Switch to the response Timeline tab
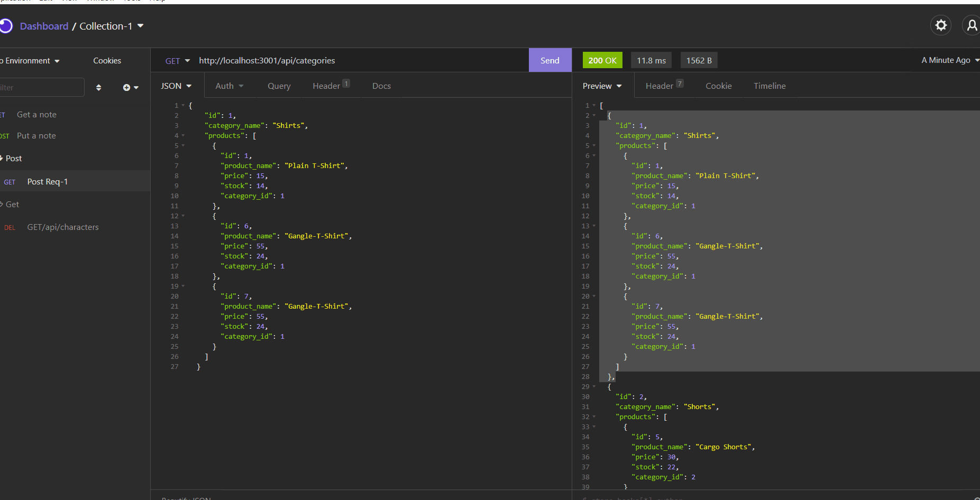Viewport: 980px width, 500px height. (769, 86)
